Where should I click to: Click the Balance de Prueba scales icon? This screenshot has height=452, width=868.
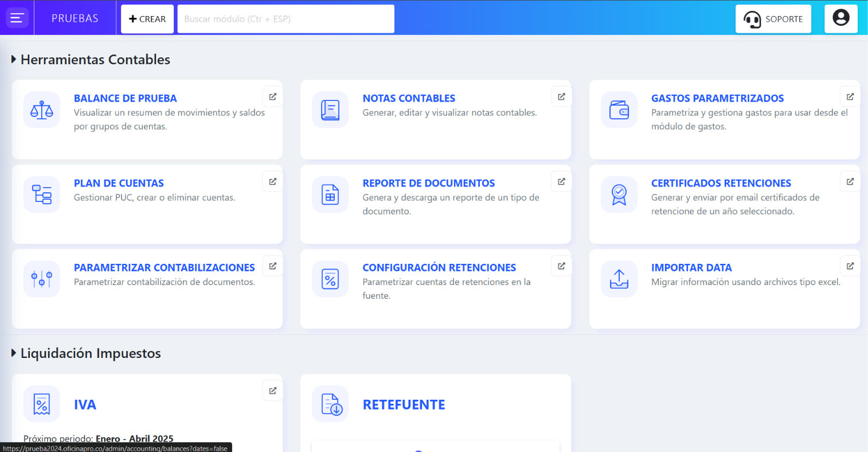coord(42,110)
